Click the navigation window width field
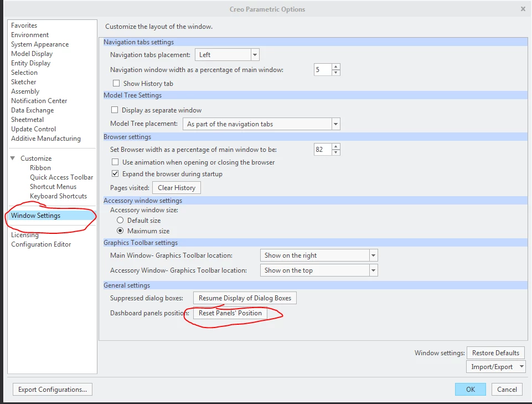This screenshot has width=532, height=404. point(323,70)
